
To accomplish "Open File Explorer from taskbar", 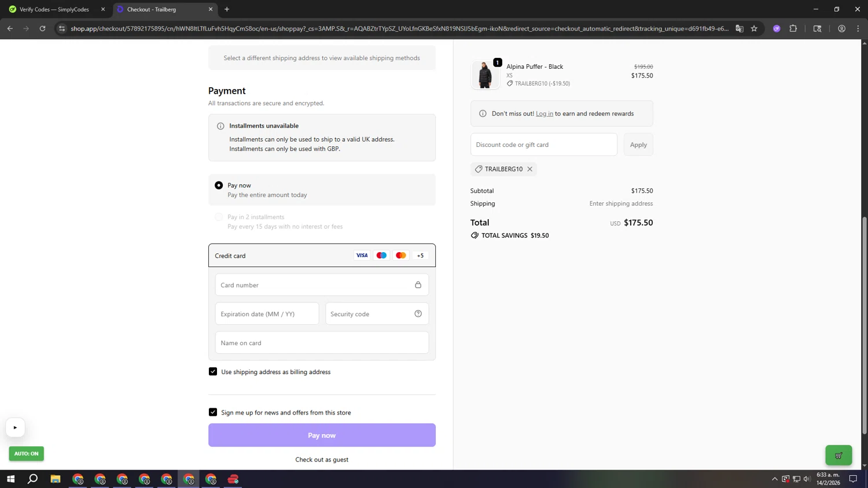I will point(56,479).
